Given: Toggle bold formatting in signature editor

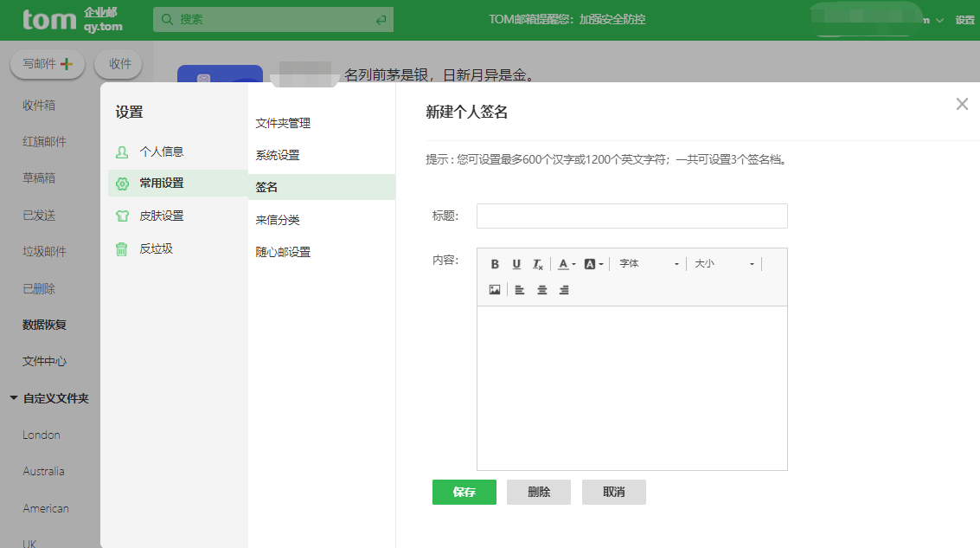Looking at the screenshot, I should point(495,264).
